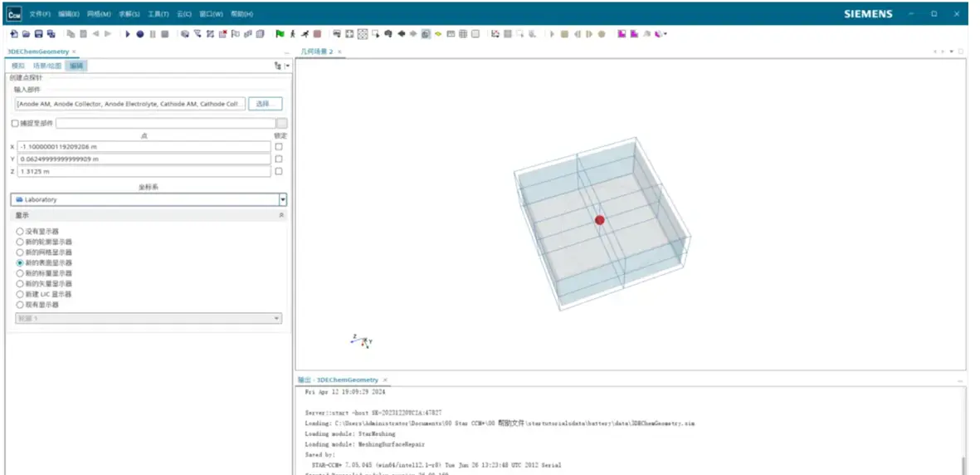Open the 网格(M) menu
980x475 pixels.
click(x=99, y=14)
